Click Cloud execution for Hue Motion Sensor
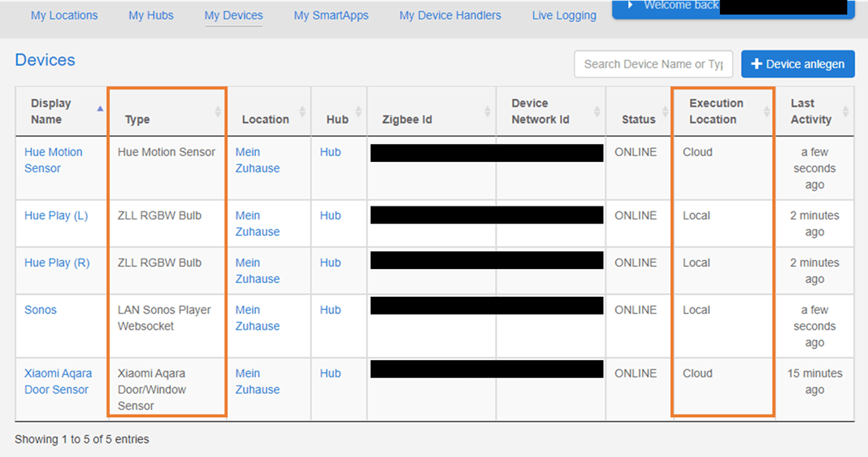This screenshot has width=868, height=457. point(697,152)
